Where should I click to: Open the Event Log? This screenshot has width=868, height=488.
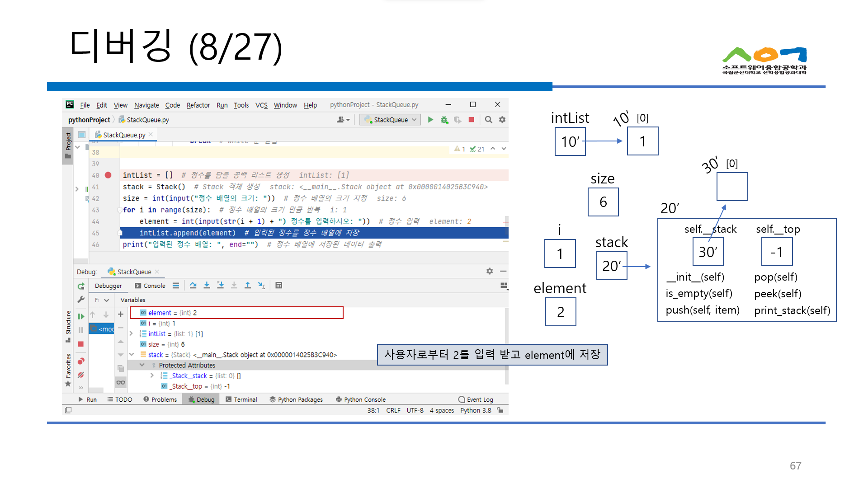coord(476,399)
